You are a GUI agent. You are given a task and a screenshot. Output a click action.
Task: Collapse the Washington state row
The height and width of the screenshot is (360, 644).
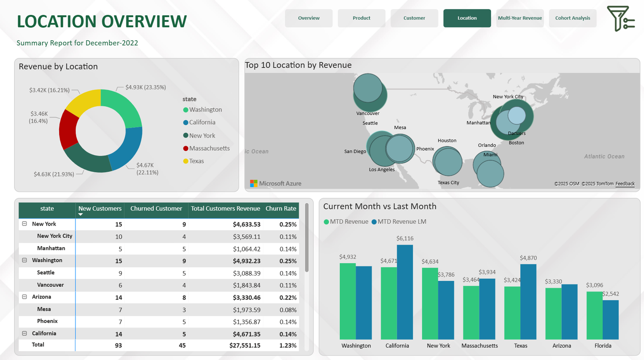click(x=25, y=260)
